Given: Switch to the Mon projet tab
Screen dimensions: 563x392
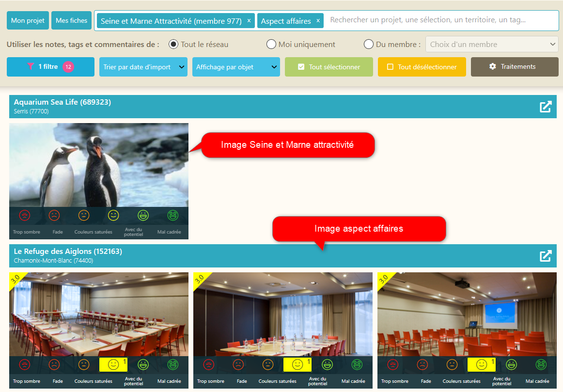Looking at the screenshot, I should (x=28, y=20).
